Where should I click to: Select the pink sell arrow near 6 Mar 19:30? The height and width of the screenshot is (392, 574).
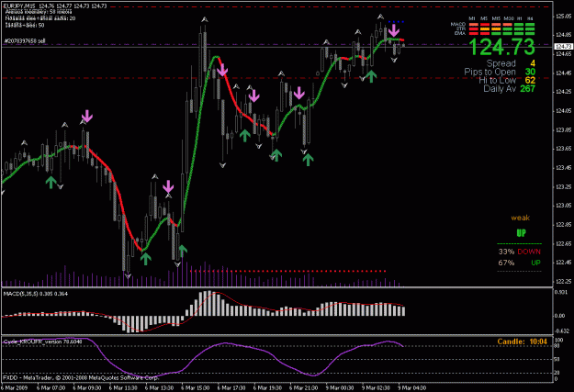pyautogui.click(x=253, y=95)
